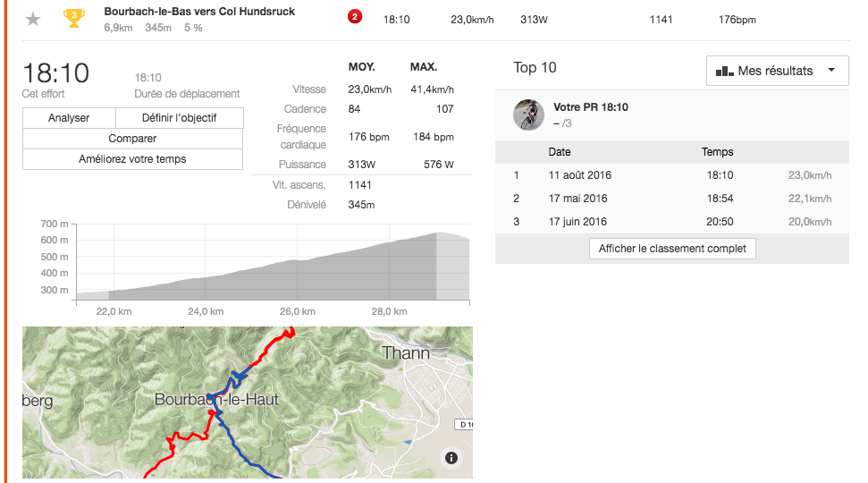868x483 pixels.
Task: Open Afficher le classement complet
Action: pos(672,249)
